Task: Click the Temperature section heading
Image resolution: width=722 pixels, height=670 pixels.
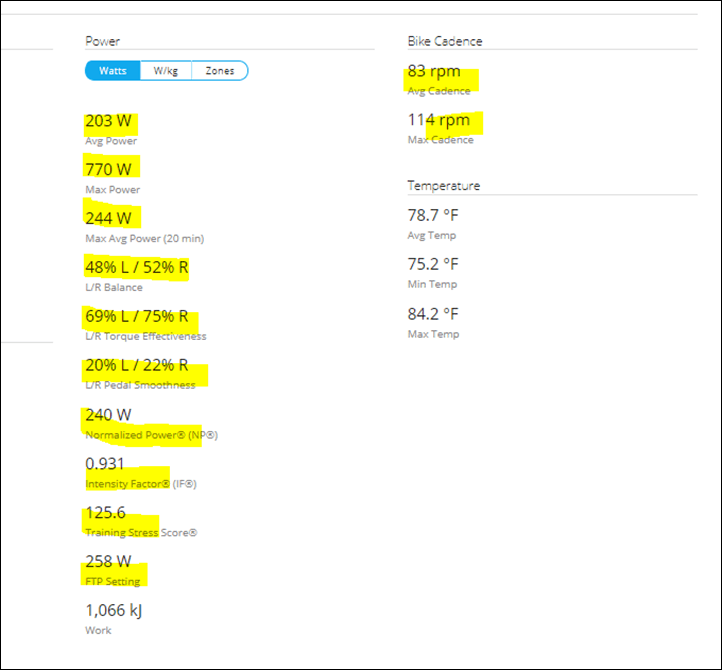Action: pos(443,186)
